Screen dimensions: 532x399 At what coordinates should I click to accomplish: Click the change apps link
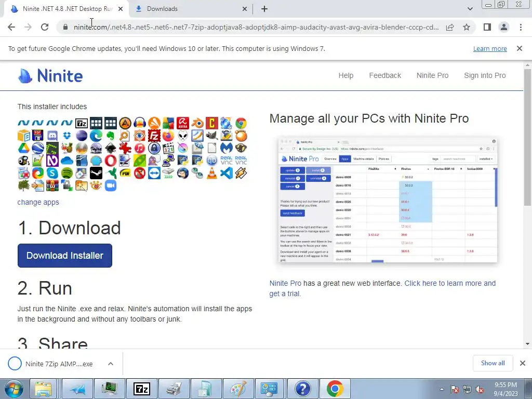point(38,202)
